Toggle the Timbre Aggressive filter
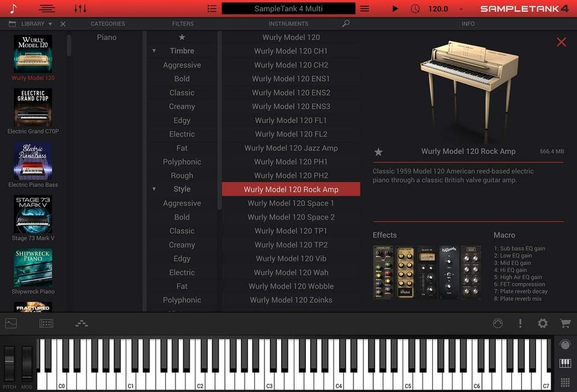 click(182, 65)
